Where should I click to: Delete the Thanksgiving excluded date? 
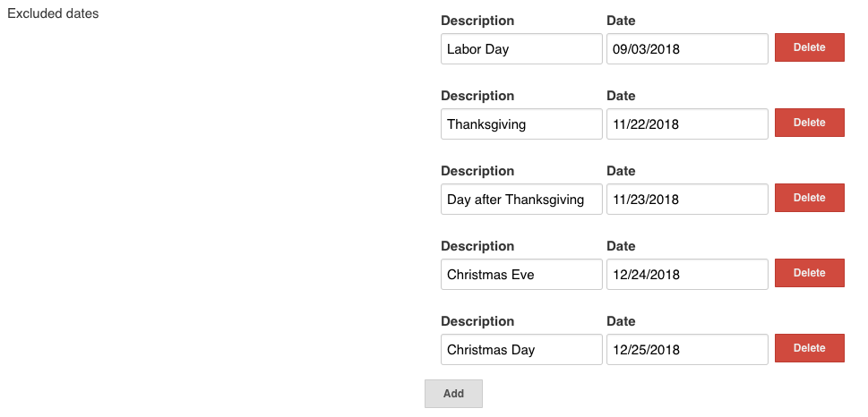tap(809, 123)
